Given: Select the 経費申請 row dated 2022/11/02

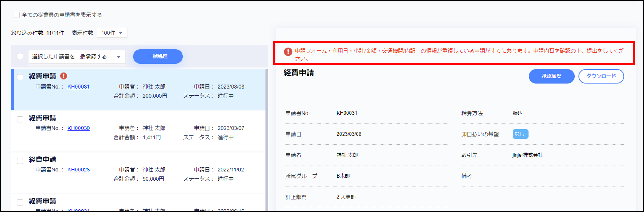Looking at the screenshot, I should tap(138, 172).
